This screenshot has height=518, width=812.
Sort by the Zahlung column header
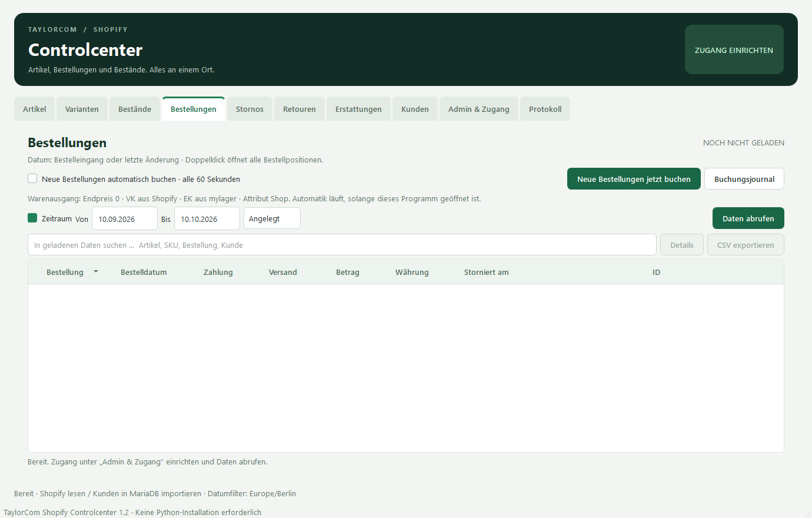(x=218, y=272)
